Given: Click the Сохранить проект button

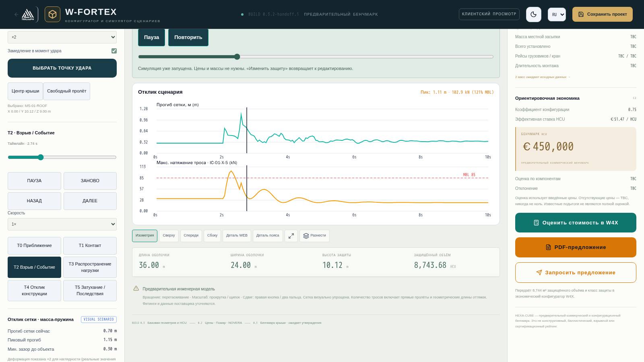Looking at the screenshot, I should (x=603, y=14).
